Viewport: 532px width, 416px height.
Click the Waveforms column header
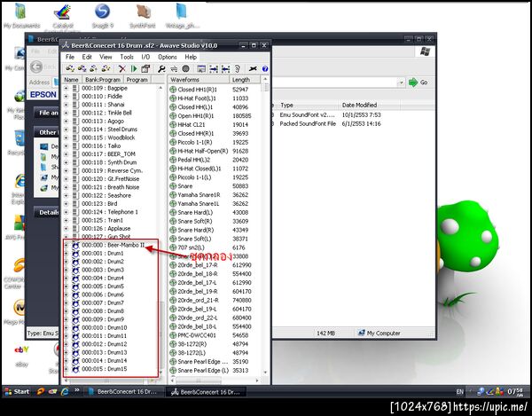click(x=199, y=80)
